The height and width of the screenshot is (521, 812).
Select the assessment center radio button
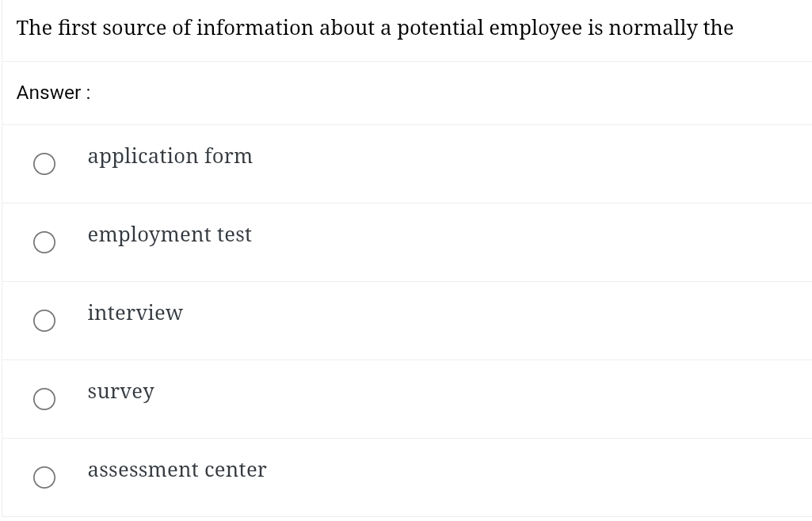44,477
